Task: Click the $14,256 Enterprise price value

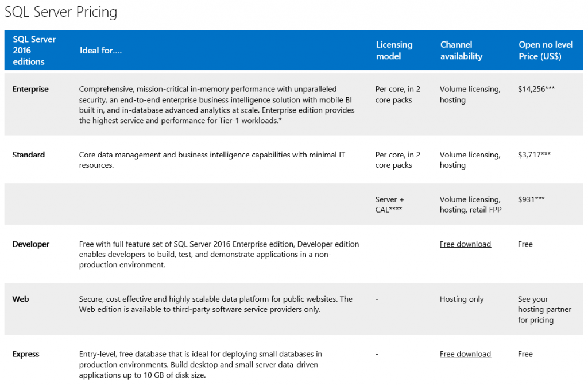Action: (535, 89)
